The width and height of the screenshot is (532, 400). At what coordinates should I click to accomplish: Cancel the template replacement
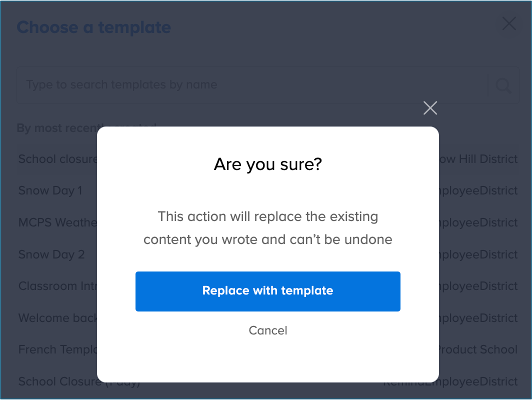268,330
